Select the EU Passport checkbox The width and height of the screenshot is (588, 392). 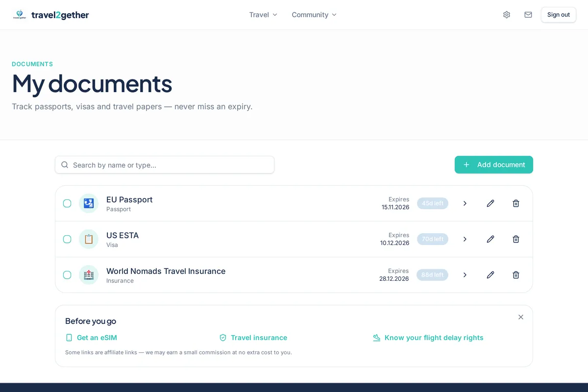click(67, 203)
